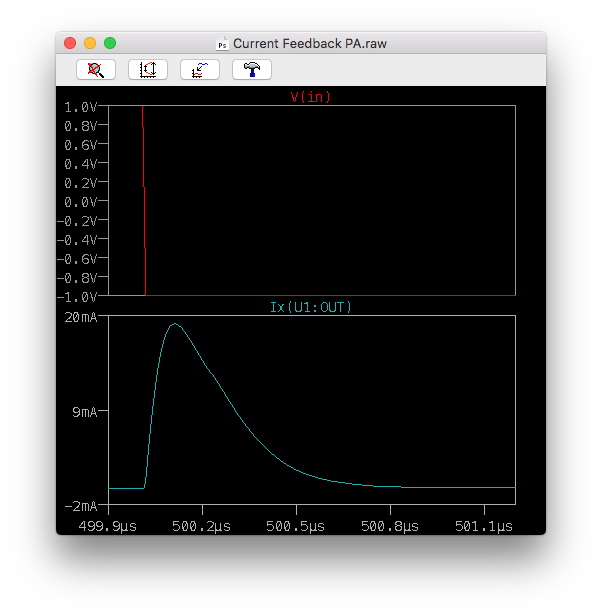This screenshot has height=615, width=602.
Task: Click the autorange axes toolbar icon
Action: pyautogui.click(x=148, y=70)
